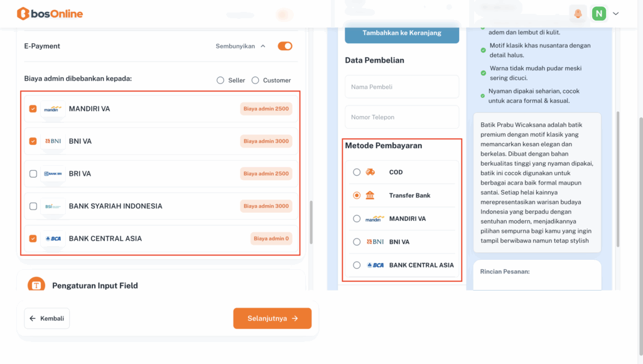This screenshot has width=643, height=364.
Task: Select the Seller radio option
Action: click(220, 80)
